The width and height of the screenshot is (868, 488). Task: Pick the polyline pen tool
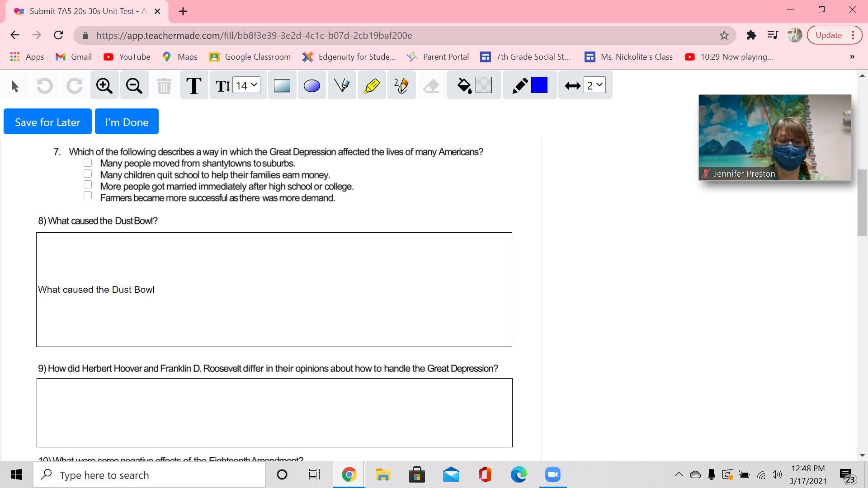pos(342,85)
